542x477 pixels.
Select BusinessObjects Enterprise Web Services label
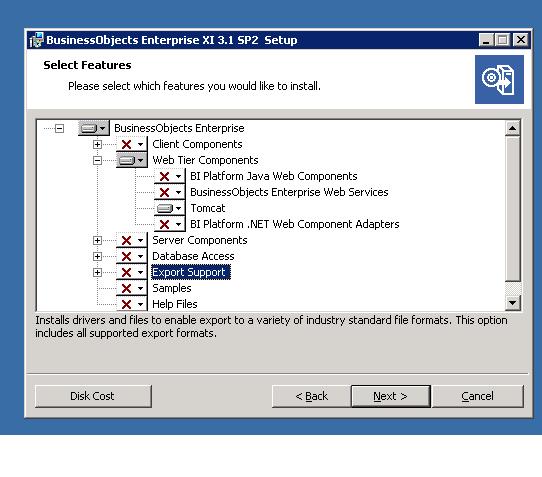[x=289, y=192]
